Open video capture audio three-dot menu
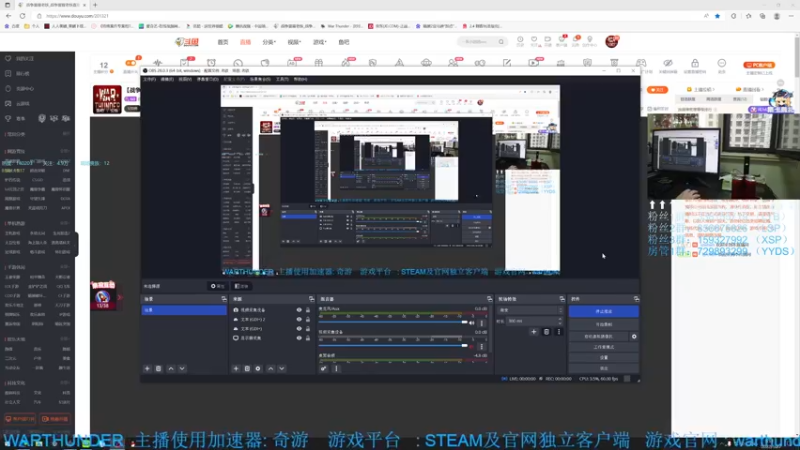 tap(482, 346)
